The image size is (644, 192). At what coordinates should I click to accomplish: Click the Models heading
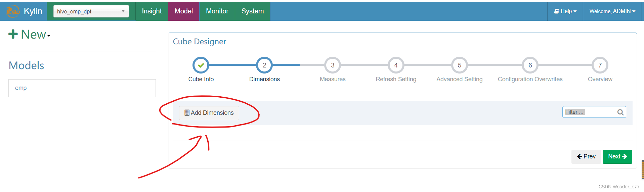click(26, 65)
